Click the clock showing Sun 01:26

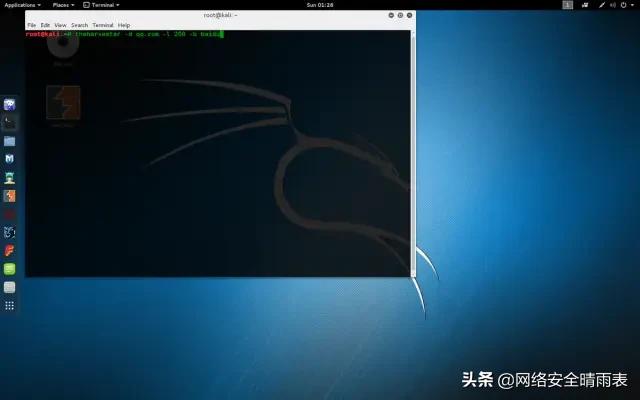[320, 5]
